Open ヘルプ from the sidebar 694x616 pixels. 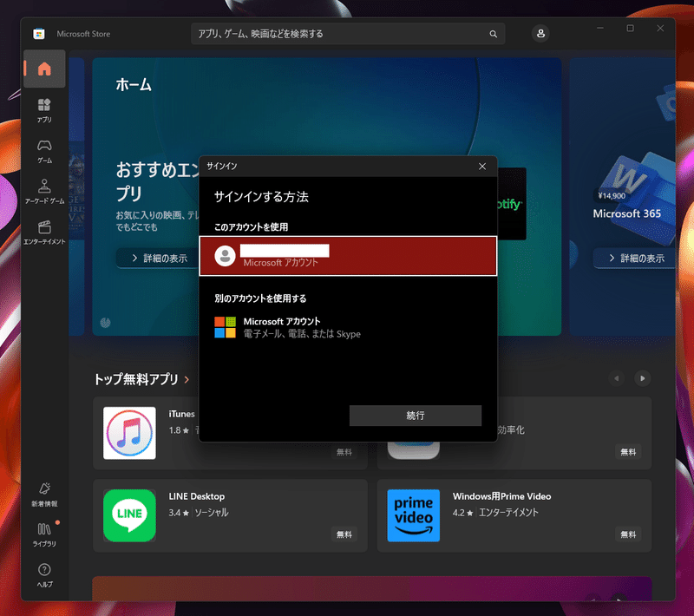(x=44, y=573)
